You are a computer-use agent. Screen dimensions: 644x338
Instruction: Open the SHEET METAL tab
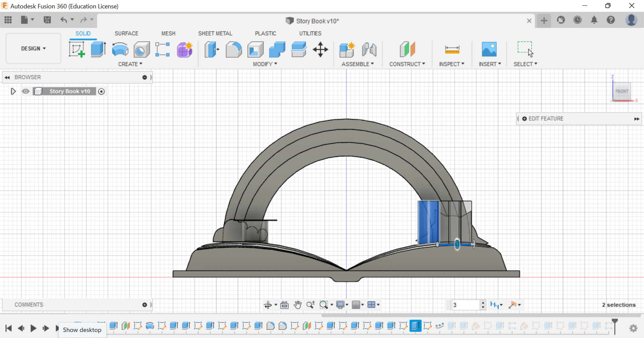pyautogui.click(x=215, y=34)
